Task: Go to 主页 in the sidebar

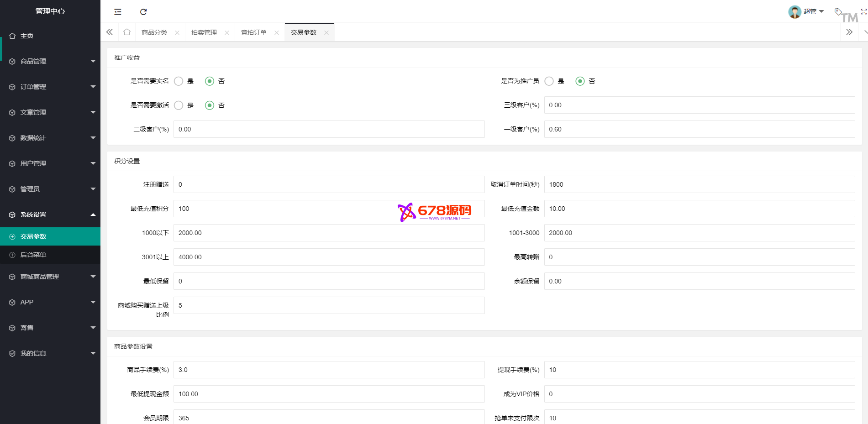Action: [x=27, y=36]
